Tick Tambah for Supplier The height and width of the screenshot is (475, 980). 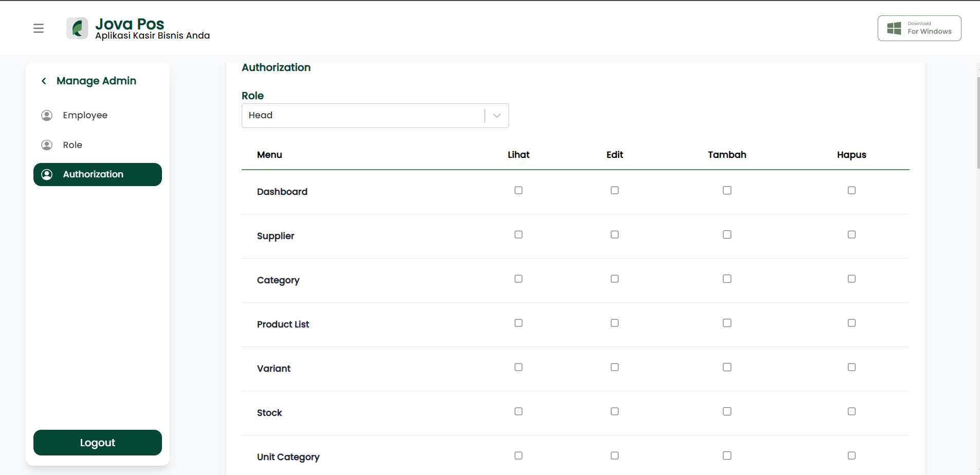727,234
